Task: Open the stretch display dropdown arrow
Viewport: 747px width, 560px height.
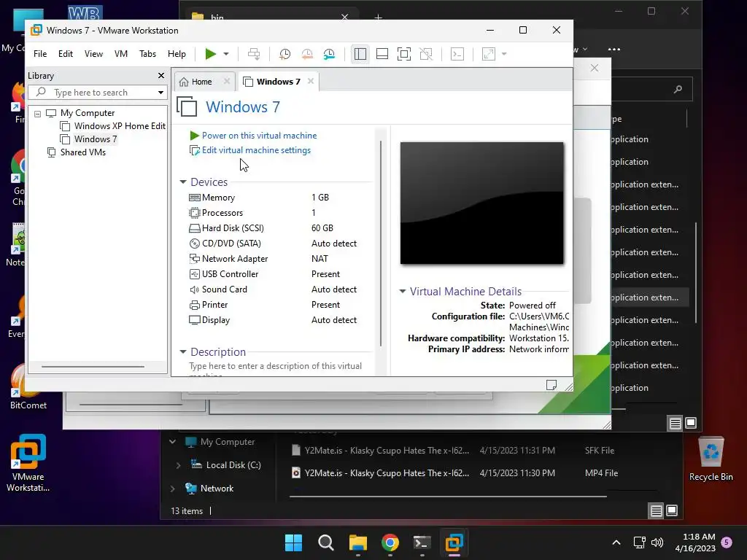Action: (x=504, y=54)
